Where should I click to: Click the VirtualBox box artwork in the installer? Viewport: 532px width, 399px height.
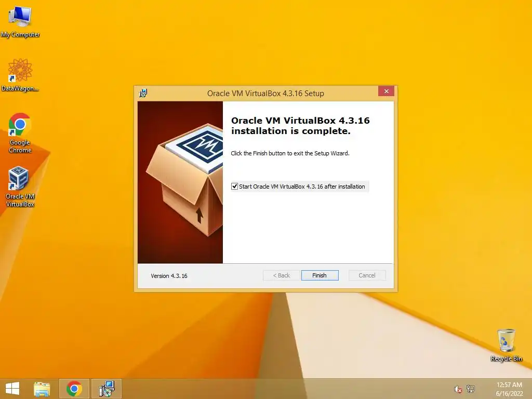180,182
